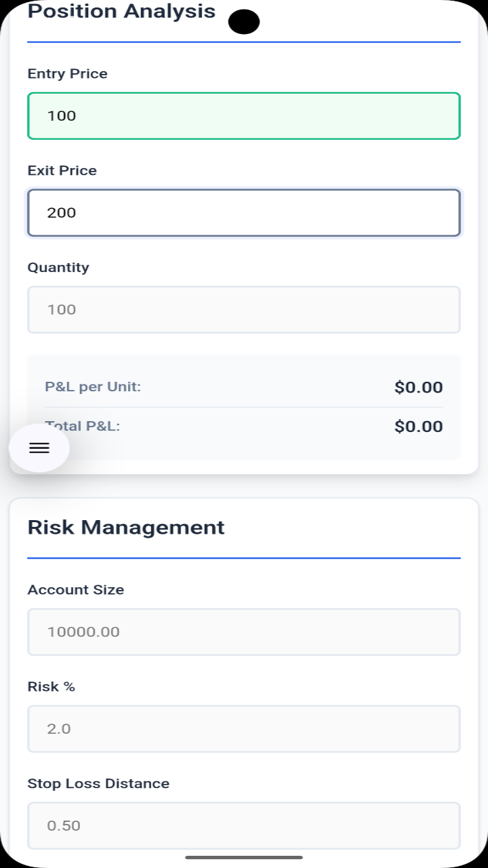Screen dimensions: 488x868
Task: Tap the system home gesture bar
Action: (x=244, y=857)
